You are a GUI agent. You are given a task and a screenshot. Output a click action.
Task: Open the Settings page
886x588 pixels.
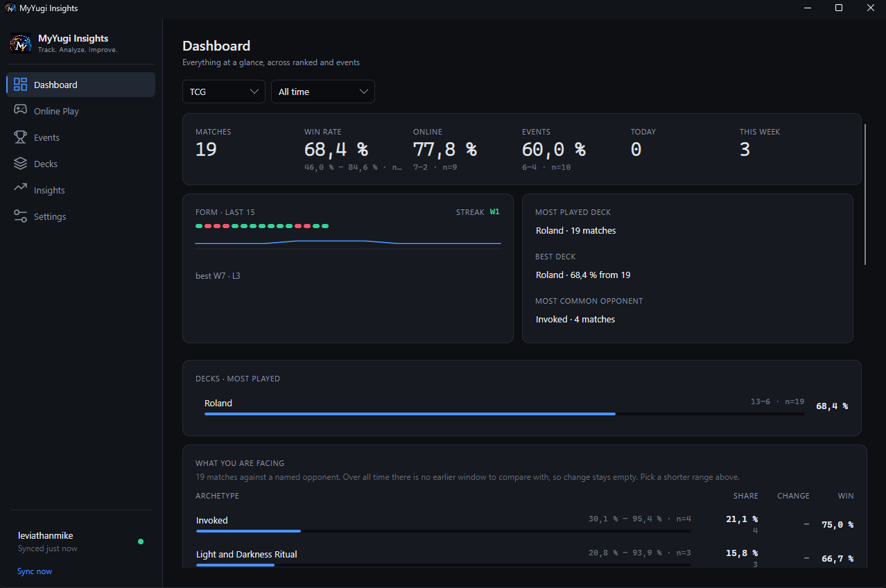(x=81, y=216)
